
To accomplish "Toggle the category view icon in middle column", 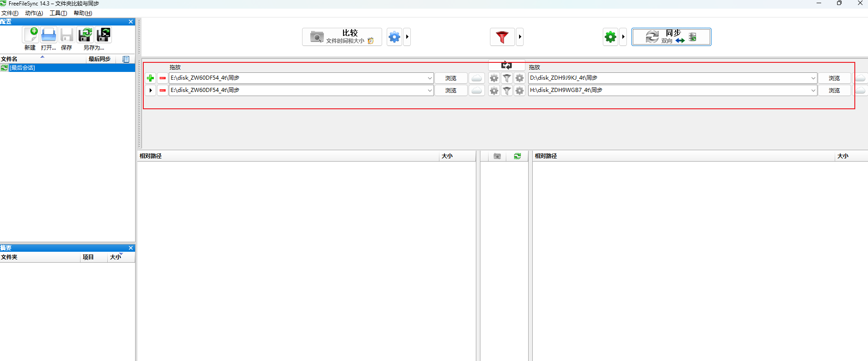I will click(497, 156).
